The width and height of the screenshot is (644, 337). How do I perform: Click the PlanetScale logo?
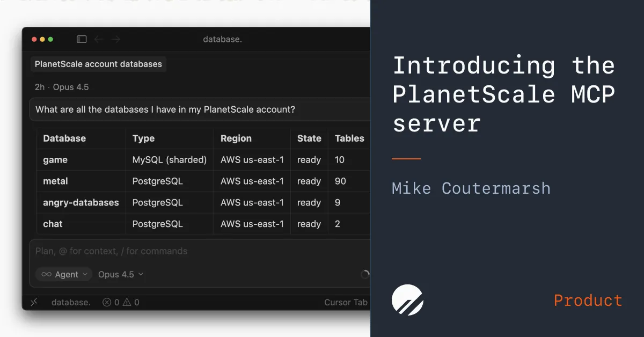(x=407, y=299)
